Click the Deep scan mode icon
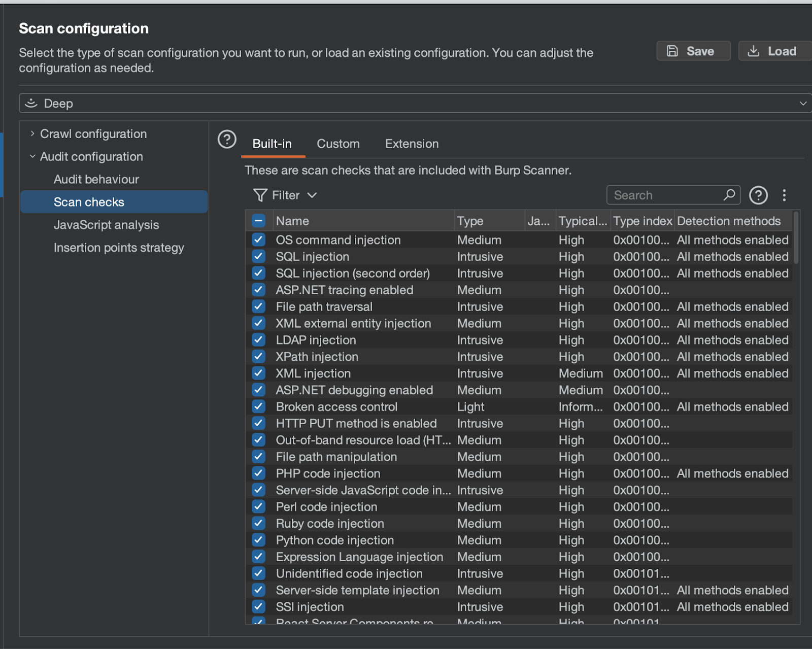Viewport: 812px width, 649px height. pos(31,104)
